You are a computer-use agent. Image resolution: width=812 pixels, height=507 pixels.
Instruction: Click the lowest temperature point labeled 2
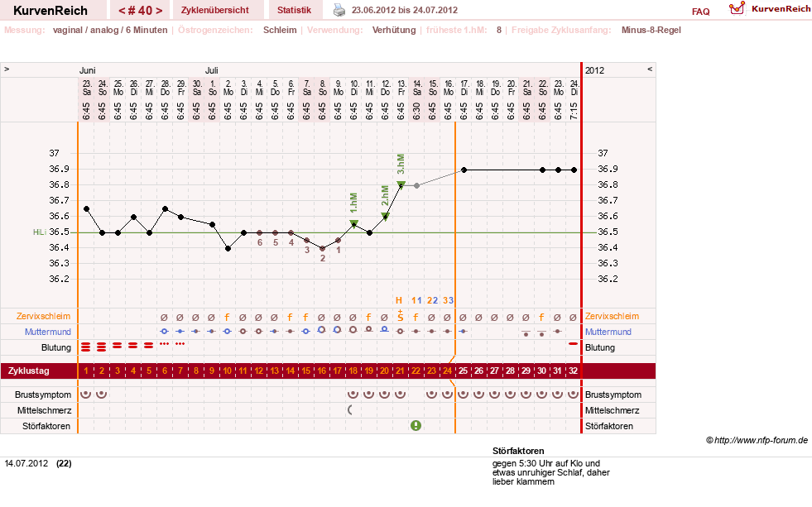(322, 249)
